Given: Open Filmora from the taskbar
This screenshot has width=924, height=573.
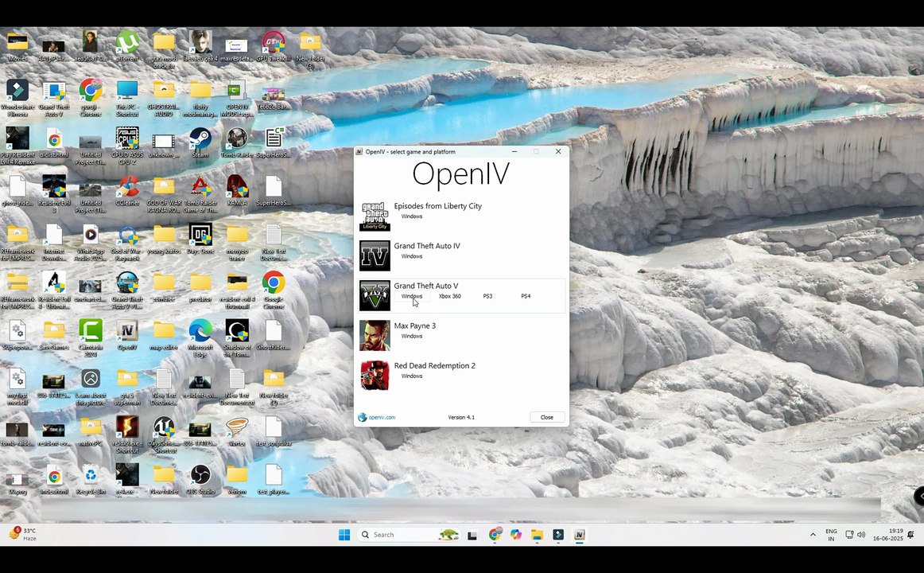Looking at the screenshot, I should (558, 535).
